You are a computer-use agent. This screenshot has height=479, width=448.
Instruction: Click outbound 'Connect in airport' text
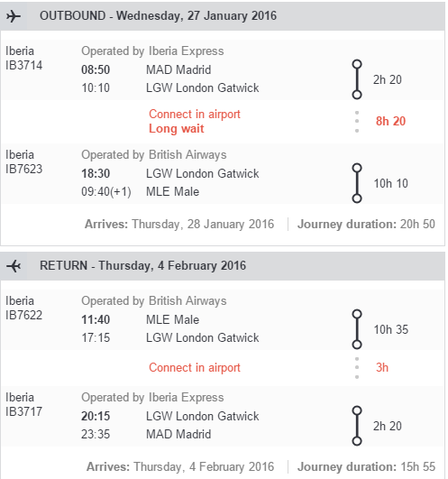pyautogui.click(x=195, y=115)
